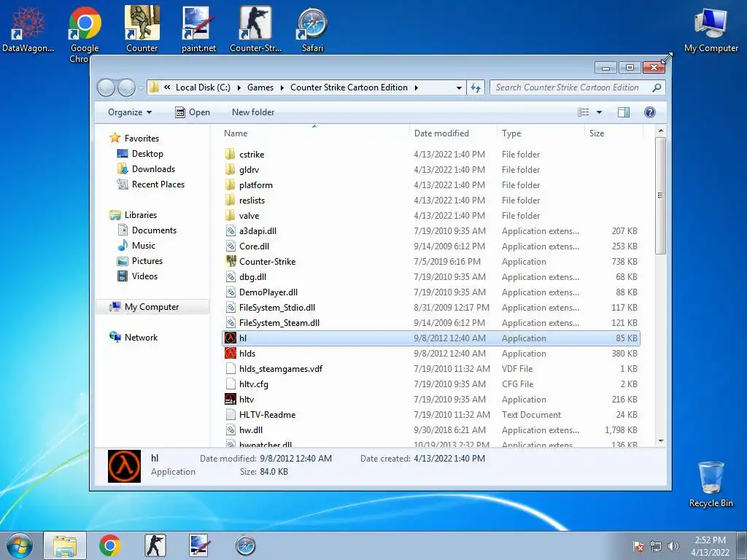Navigate to Local Disk (C:) breadcrumb
The width and height of the screenshot is (747, 560).
pos(203,87)
